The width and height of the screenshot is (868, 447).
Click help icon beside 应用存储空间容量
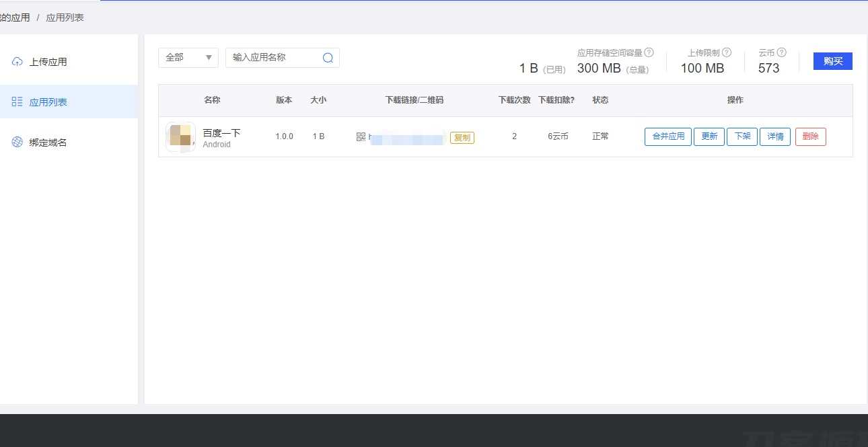pos(649,52)
